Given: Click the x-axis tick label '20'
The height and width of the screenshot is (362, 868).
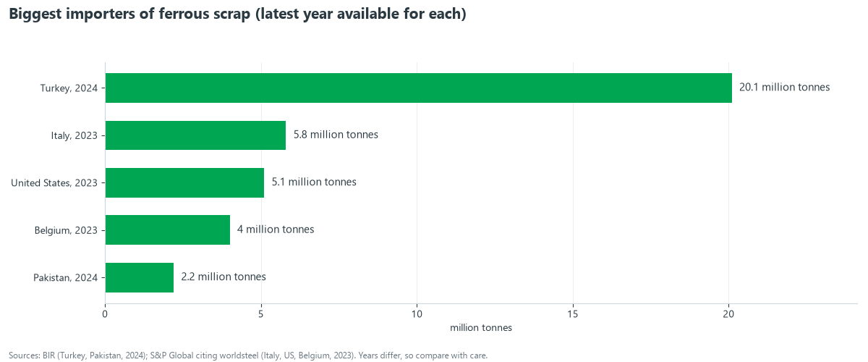Looking at the screenshot, I should coord(728,313).
